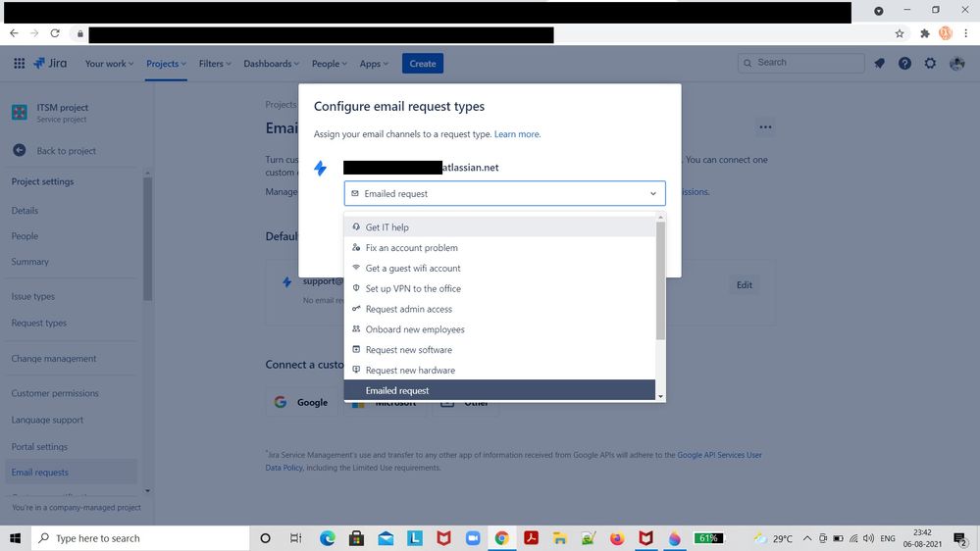Click the ITSM project avatar icon
The image size is (980, 551).
20,113
